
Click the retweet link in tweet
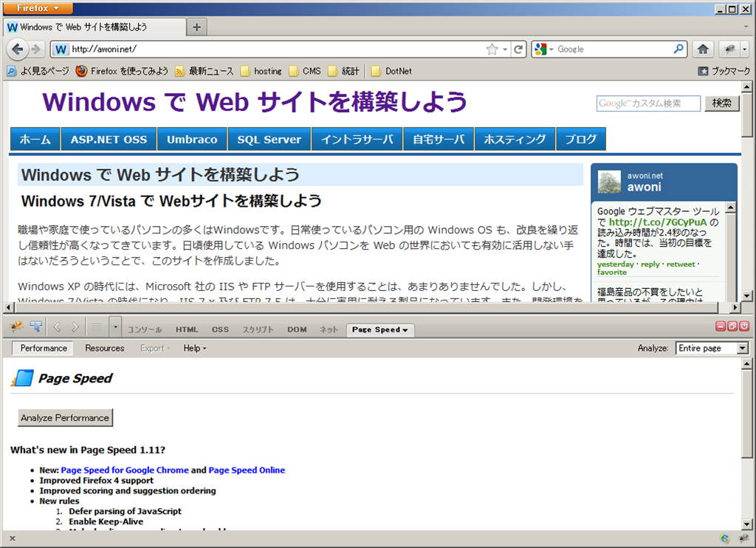point(681,264)
